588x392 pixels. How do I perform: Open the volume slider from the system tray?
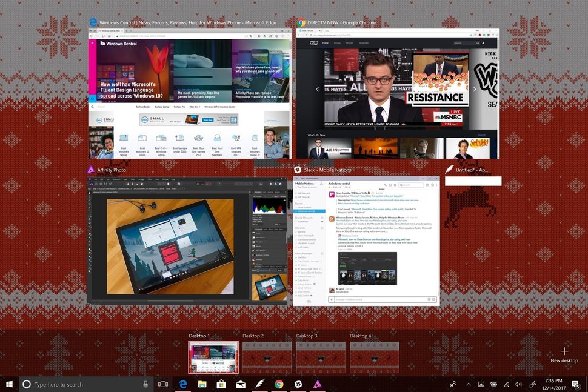click(x=519, y=384)
